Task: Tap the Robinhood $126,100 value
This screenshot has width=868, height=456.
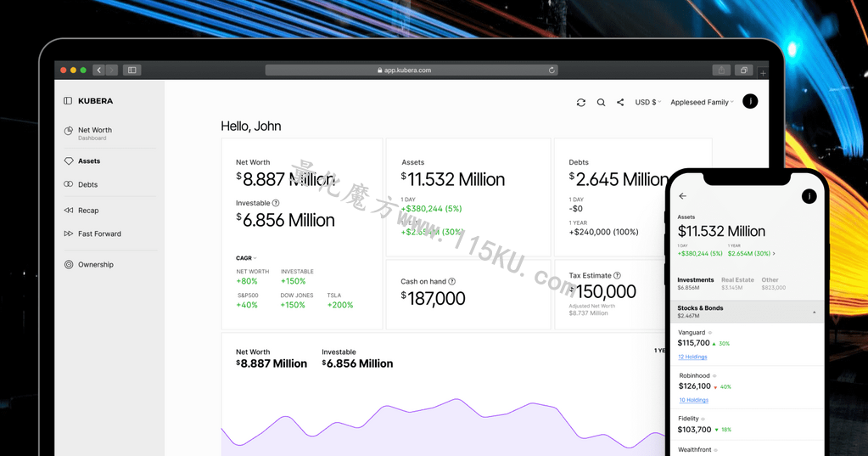Action: point(695,386)
